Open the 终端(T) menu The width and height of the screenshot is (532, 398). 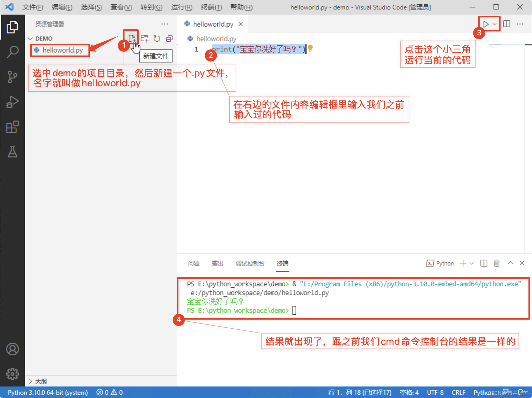(211, 7)
